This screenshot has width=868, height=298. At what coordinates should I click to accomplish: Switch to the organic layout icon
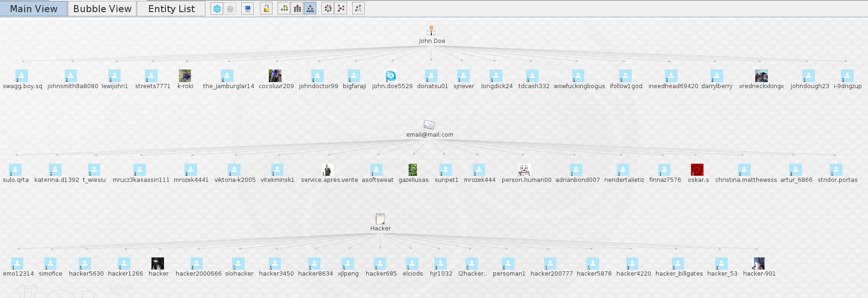[341, 8]
